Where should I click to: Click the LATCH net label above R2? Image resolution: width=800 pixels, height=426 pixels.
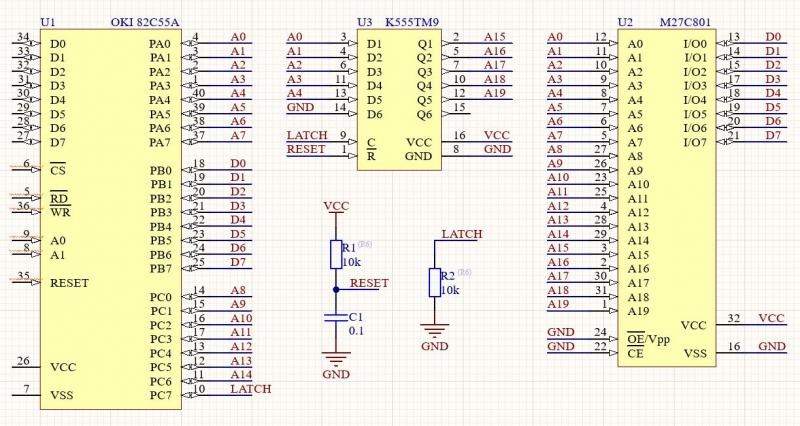click(x=461, y=234)
